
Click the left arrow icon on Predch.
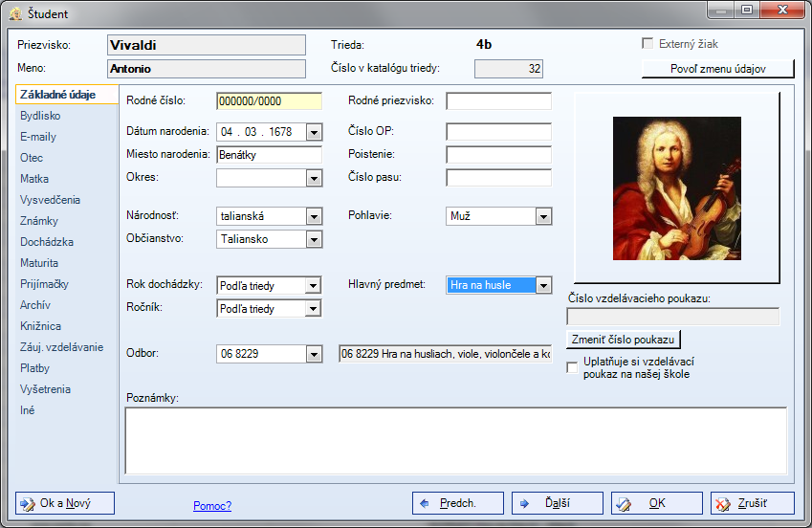(425, 503)
